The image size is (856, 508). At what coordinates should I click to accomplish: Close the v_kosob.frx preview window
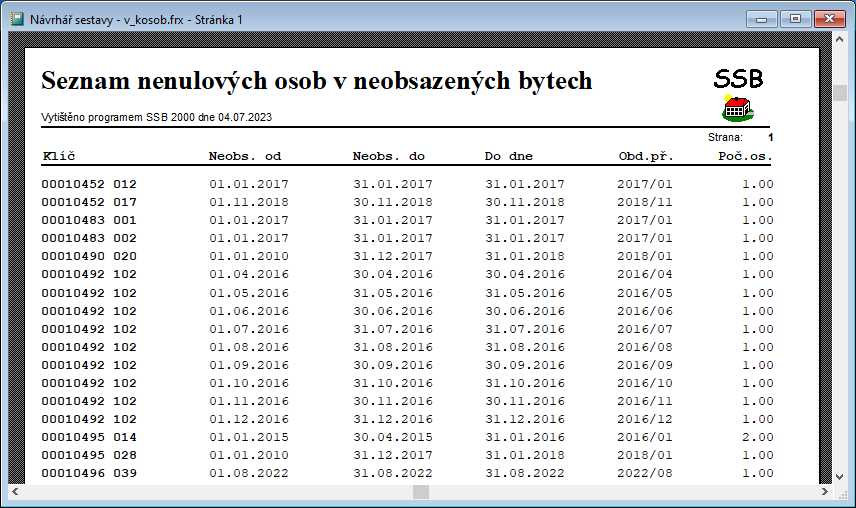tap(828, 18)
